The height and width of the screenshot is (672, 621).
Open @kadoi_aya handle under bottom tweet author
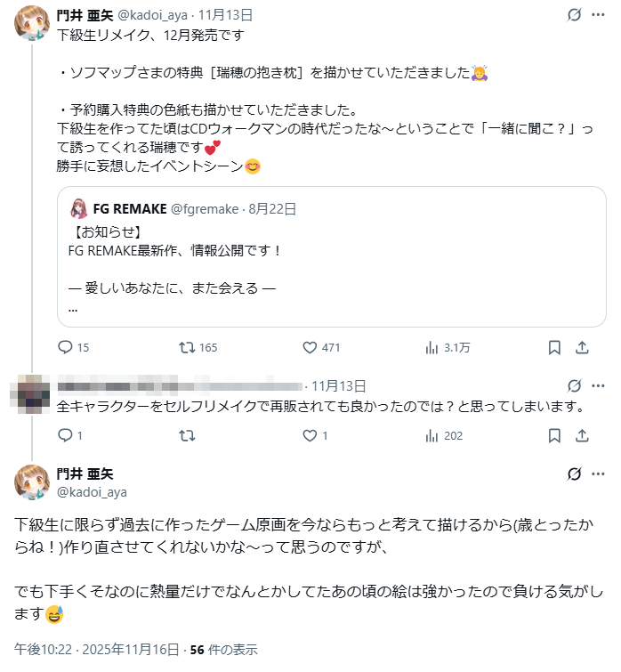coord(92,491)
